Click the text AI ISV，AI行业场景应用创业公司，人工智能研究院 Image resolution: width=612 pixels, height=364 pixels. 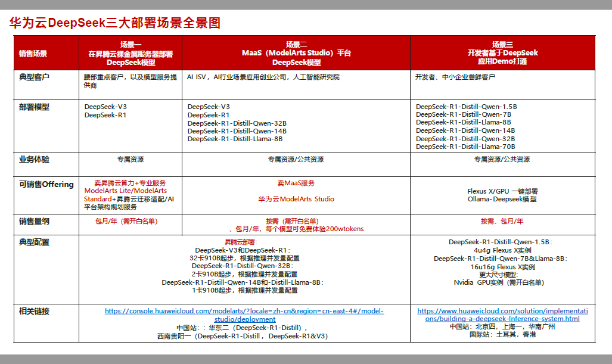coord(263,77)
